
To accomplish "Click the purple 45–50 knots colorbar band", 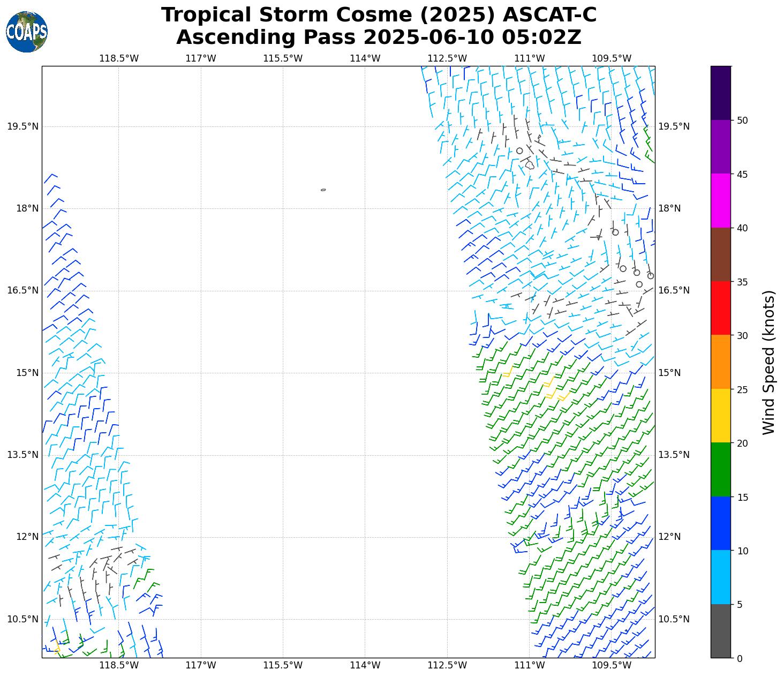I will [x=720, y=147].
